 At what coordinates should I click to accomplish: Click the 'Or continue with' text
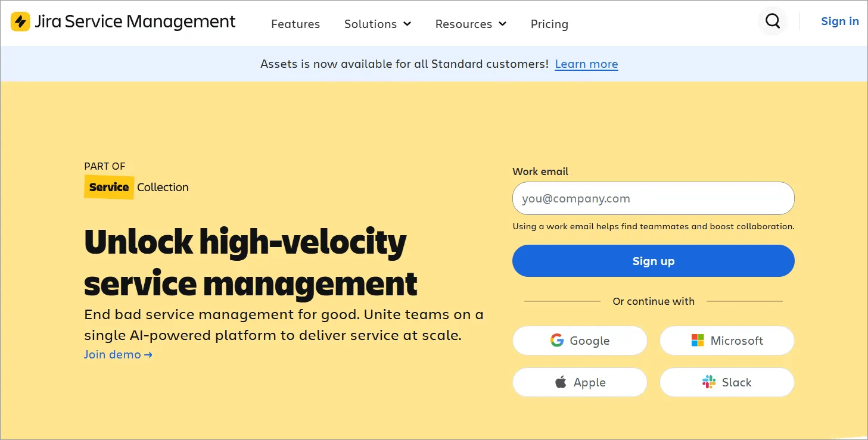[x=654, y=301]
